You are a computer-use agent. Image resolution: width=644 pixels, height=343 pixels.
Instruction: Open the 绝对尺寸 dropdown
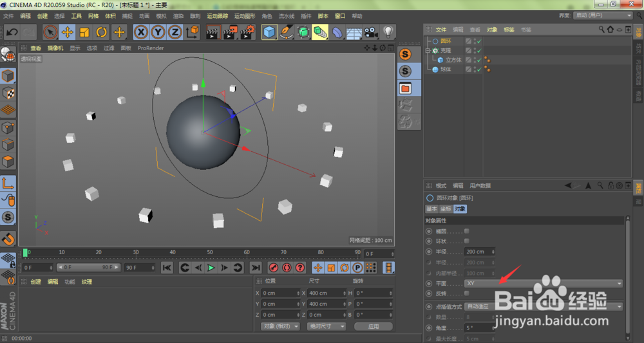(327, 326)
